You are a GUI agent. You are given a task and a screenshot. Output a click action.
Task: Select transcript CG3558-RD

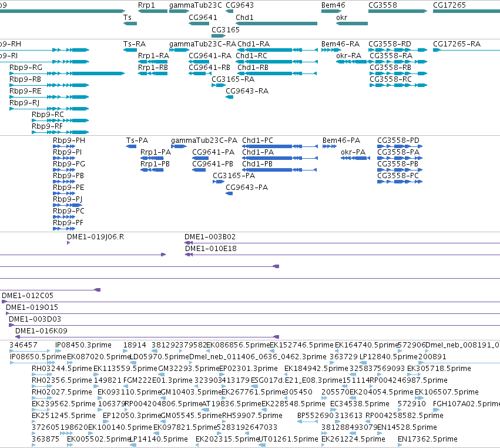pyautogui.click(x=398, y=50)
